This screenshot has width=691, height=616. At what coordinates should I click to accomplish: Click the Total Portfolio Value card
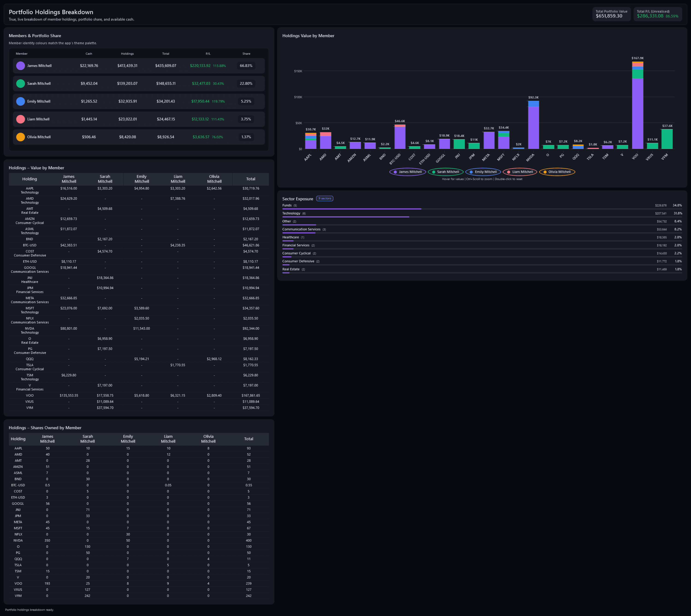coord(611,14)
